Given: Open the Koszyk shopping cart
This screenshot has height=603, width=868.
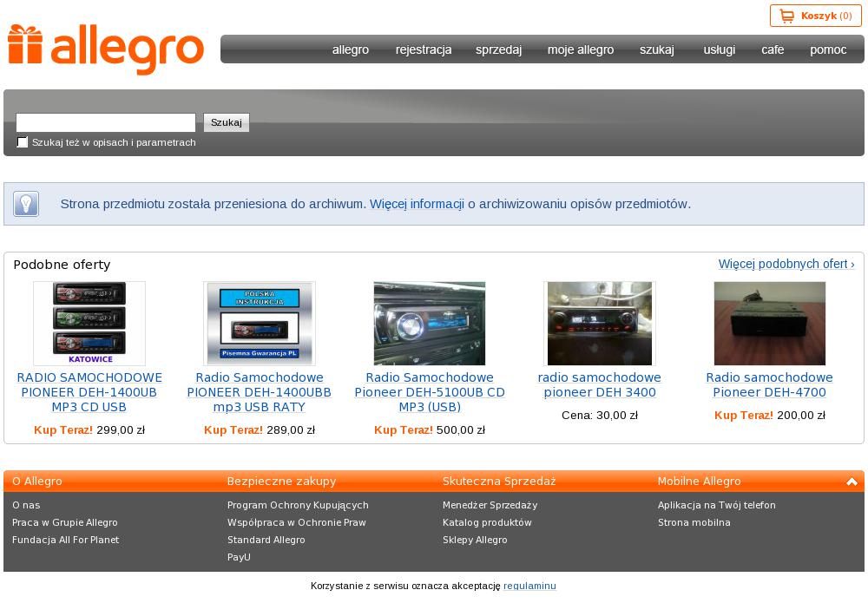Looking at the screenshot, I should click(x=815, y=16).
